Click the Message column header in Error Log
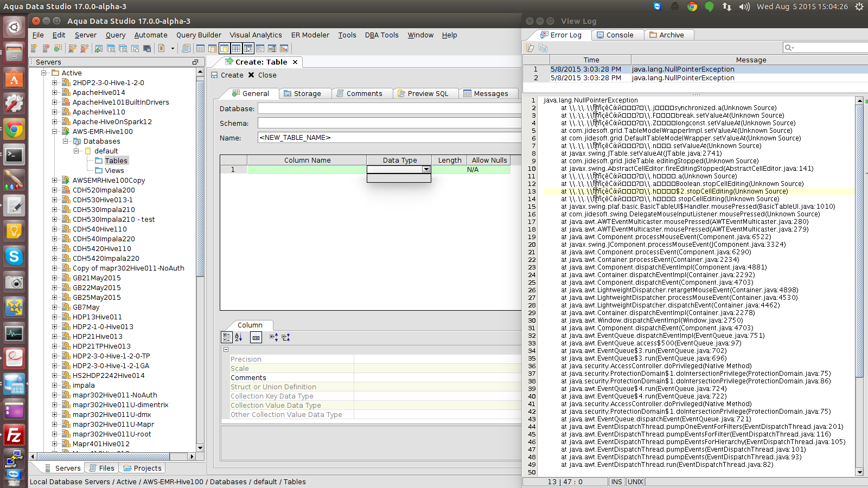This screenshot has width=868, height=488. pyautogui.click(x=751, y=60)
